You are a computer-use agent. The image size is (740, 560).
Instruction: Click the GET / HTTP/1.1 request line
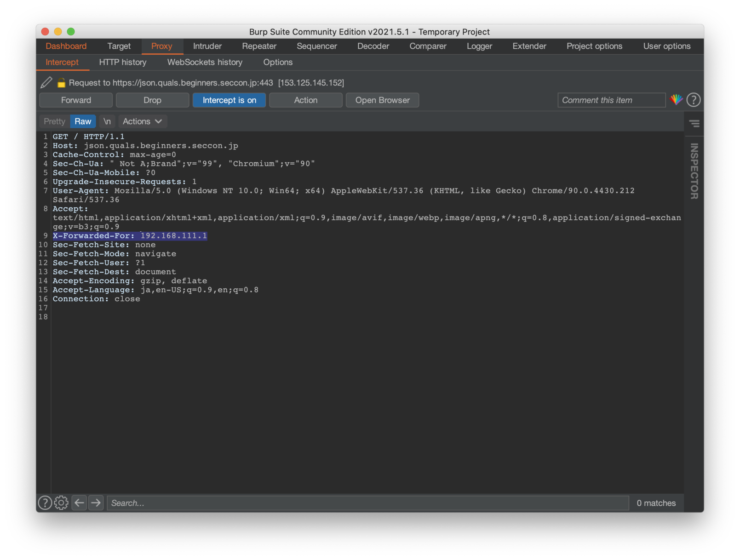click(x=88, y=137)
